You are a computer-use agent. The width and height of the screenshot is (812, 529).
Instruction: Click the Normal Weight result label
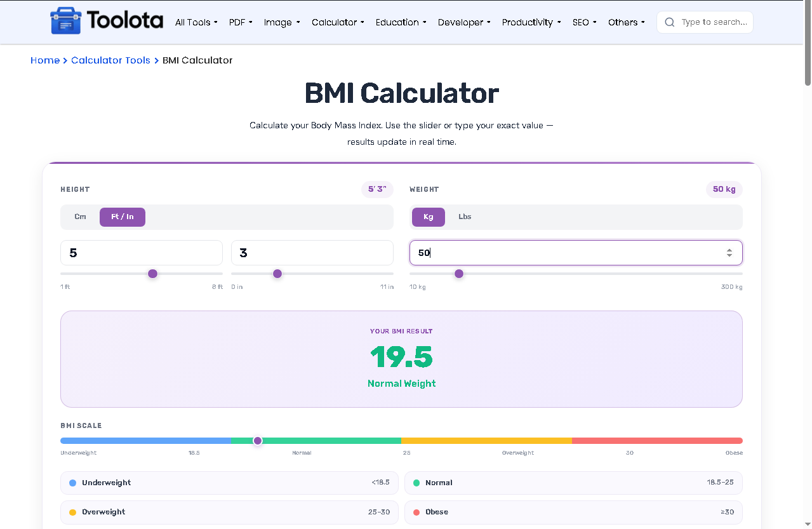point(401,384)
